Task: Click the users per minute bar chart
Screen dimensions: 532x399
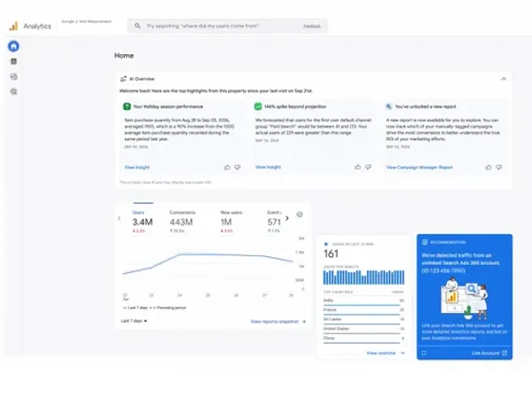Action: click(x=364, y=278)
